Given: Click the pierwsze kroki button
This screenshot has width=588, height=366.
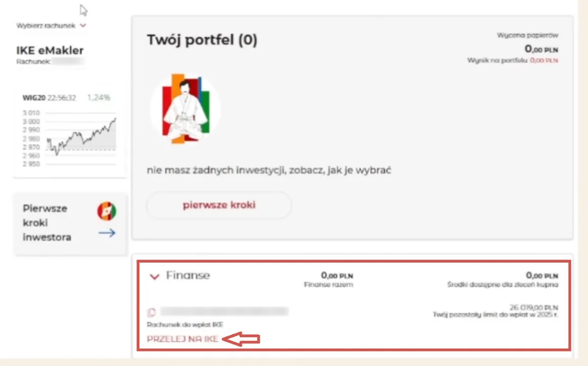Looking at the screenshot, I should click(x=219, y=205).
